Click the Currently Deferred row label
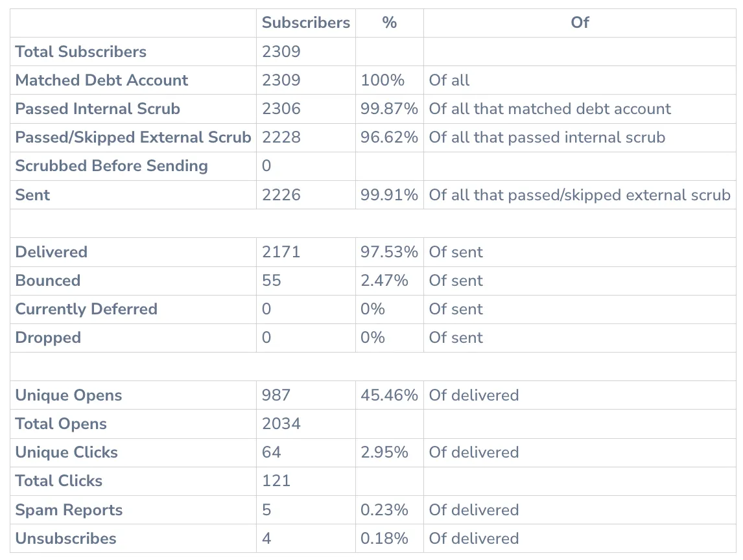The width and height of the screenshot is (743, 560). click(x=86, y=309)
